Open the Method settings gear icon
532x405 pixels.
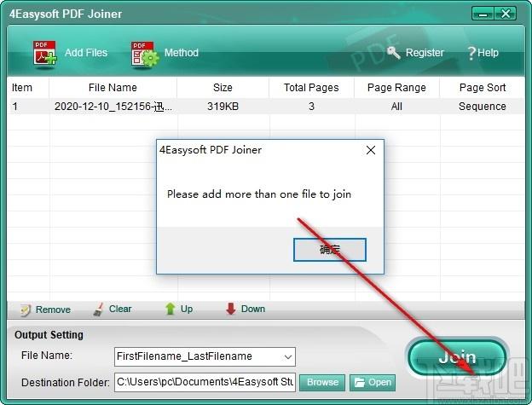coord(145,55)
